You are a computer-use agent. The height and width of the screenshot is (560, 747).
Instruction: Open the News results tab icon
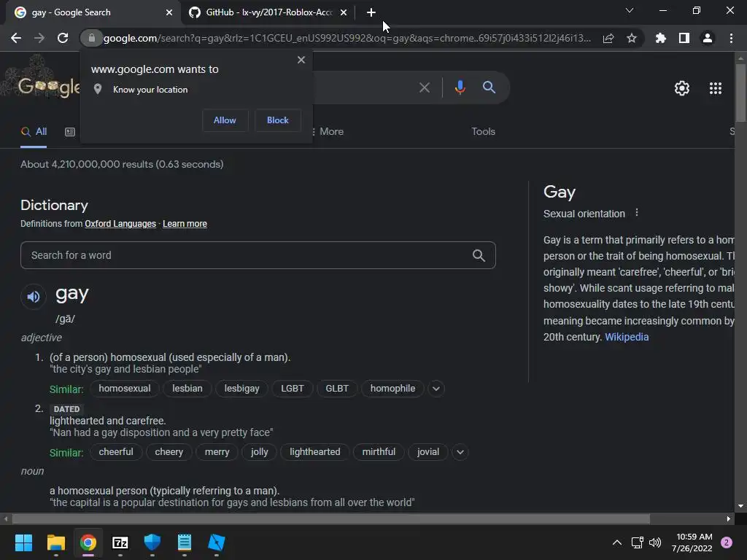(70, 132)
